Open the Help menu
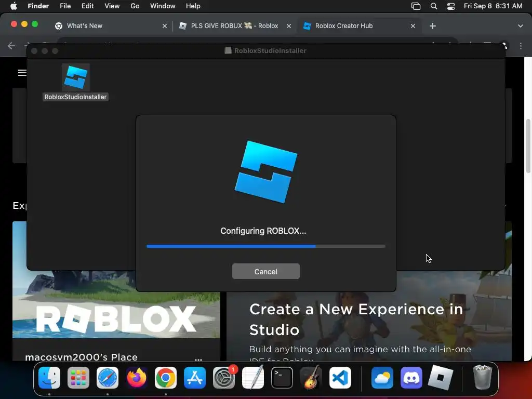The image size is (532, 399). click(193, 6)
